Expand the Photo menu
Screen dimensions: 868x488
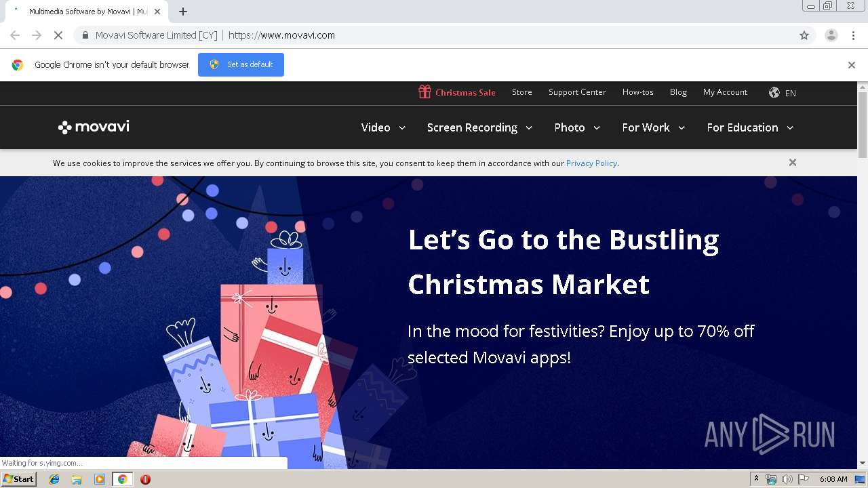577,127
